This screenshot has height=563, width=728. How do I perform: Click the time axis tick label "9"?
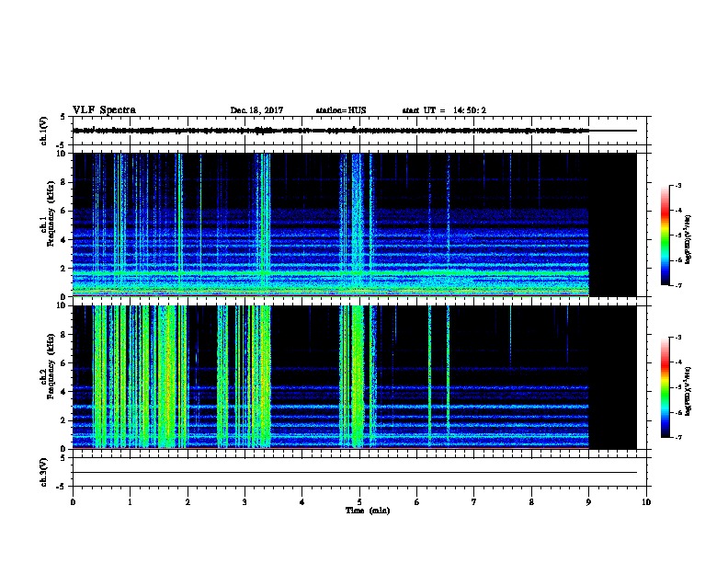tap(588, 502)
